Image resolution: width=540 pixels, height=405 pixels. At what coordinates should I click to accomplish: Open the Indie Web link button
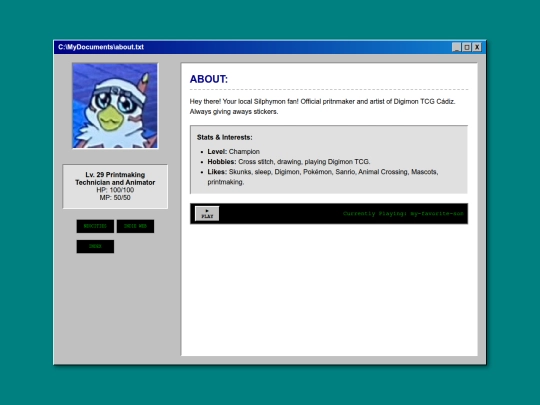[135, 226]
